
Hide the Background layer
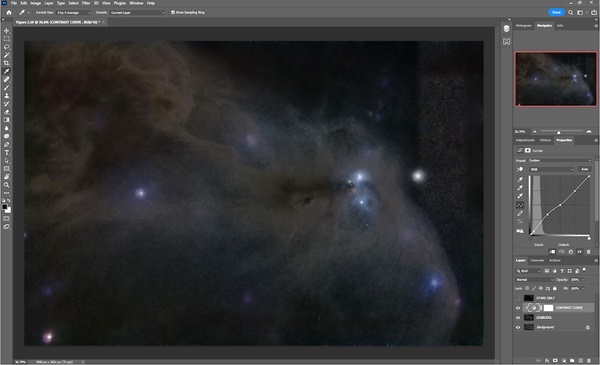518,328
